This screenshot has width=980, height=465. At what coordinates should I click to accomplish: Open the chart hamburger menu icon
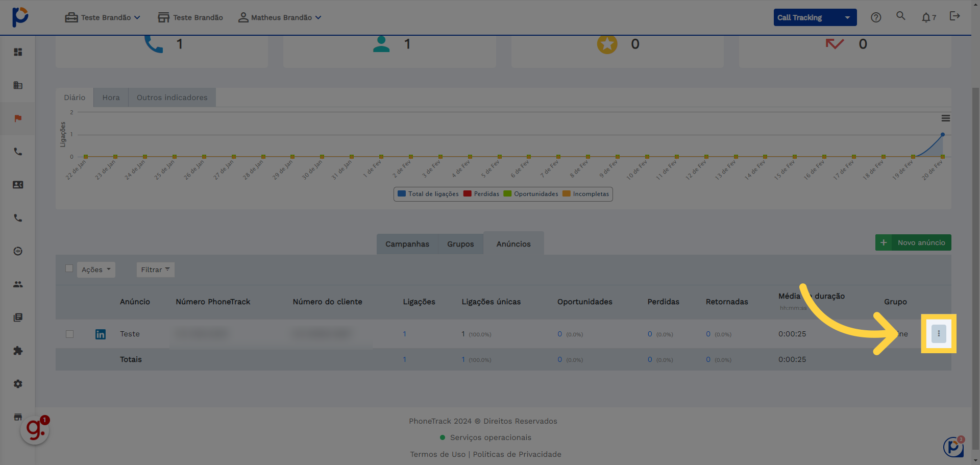coord(946,118)
